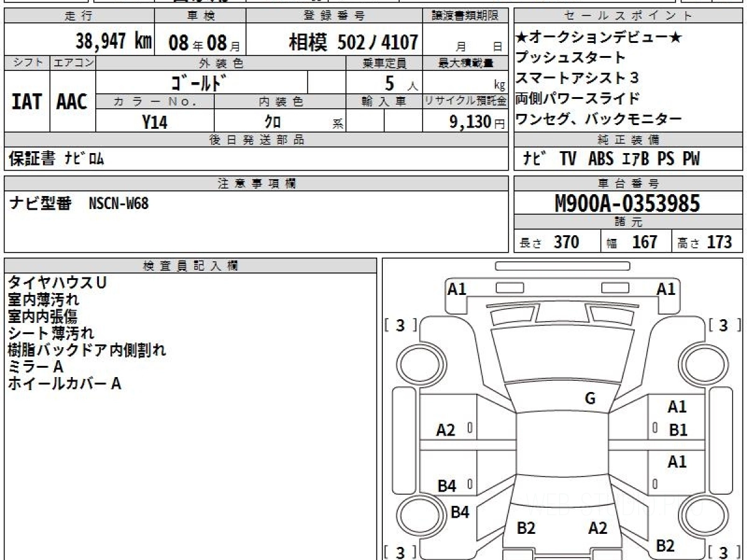Select the exterior color ゴールド

(198, 82)
